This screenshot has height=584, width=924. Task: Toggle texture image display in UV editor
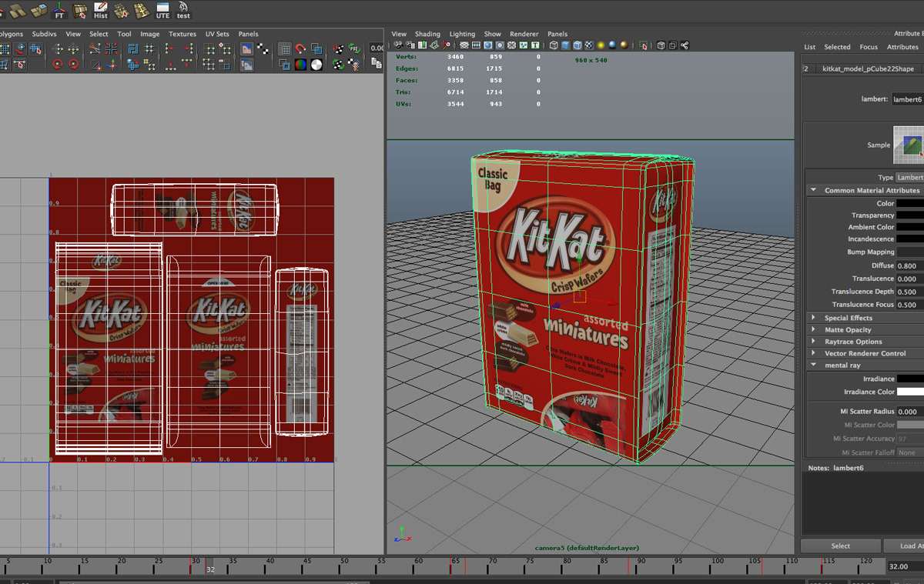pyautogui.click(x=246, y=48)
